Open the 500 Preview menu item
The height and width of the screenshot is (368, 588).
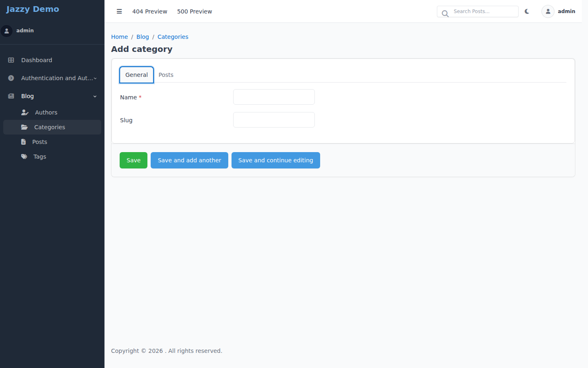(x=194, y=11)
